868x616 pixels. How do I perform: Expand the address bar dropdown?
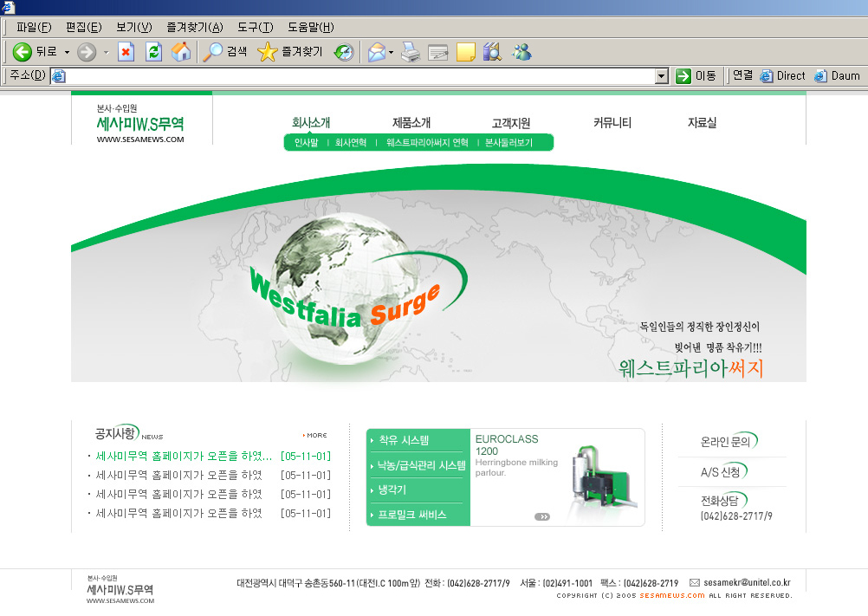click(x=662, y=76)
